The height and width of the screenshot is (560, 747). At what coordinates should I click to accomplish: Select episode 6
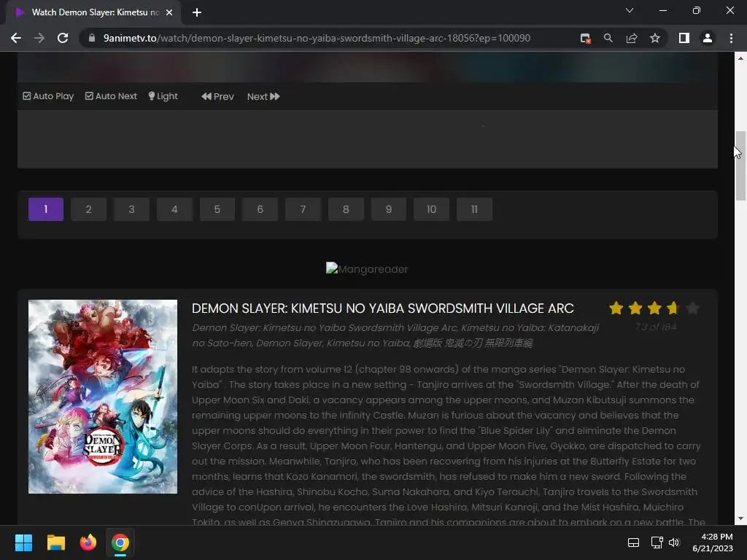tap(260, 209)
